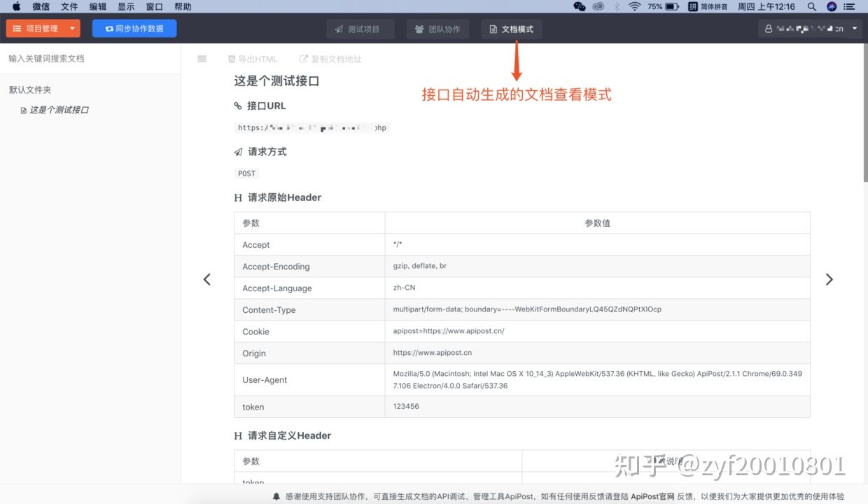Click the 参数值 column header
The width and height of the screenshot is (868, 504).
point(597,223)
